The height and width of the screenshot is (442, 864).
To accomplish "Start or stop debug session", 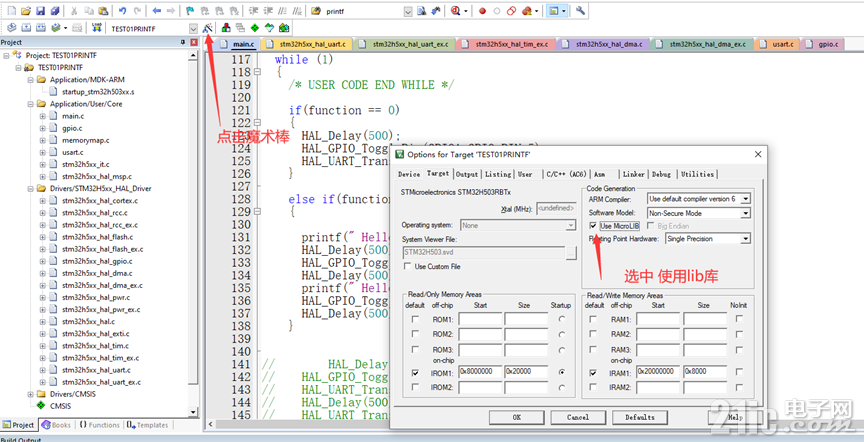I will click(x=455, y=10).
